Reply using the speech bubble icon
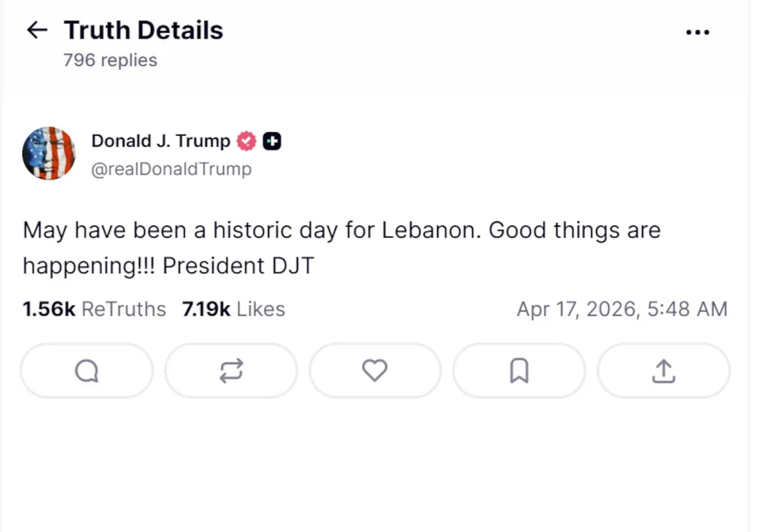The width and height of the screenshot is (759, 532). tap(86, 371)
